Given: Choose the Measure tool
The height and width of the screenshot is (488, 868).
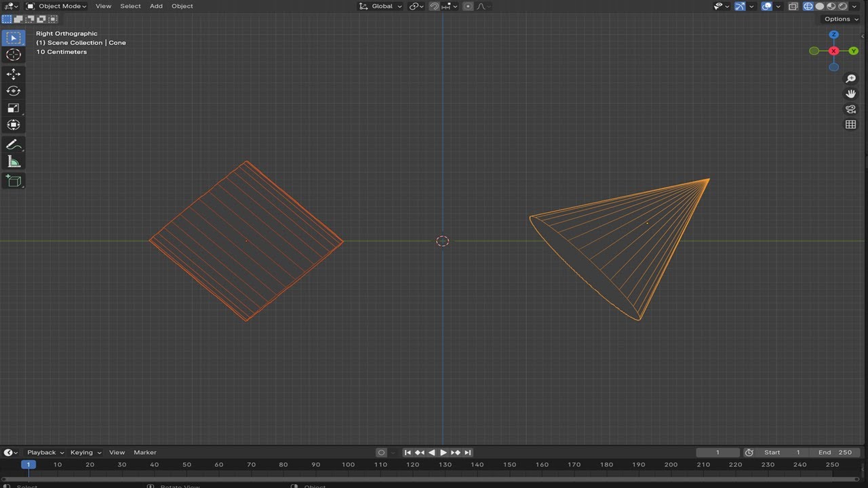Looking at the screenshot, I should [14, 161].
